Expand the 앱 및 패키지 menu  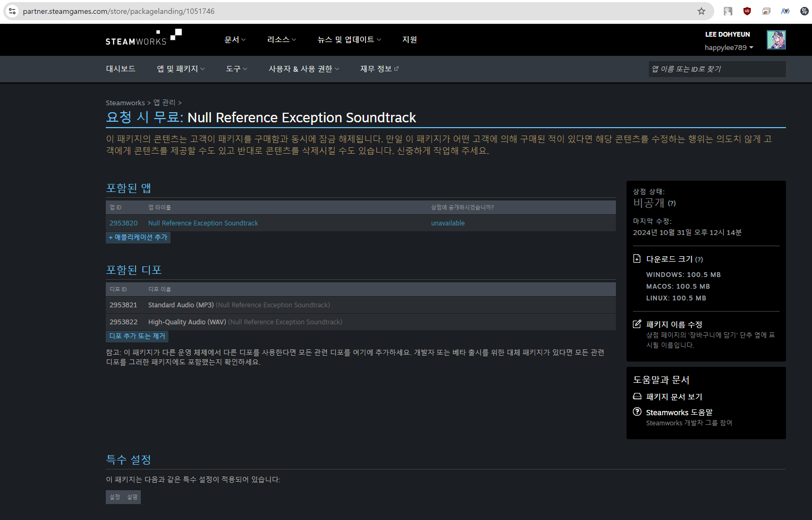(181, 69)
